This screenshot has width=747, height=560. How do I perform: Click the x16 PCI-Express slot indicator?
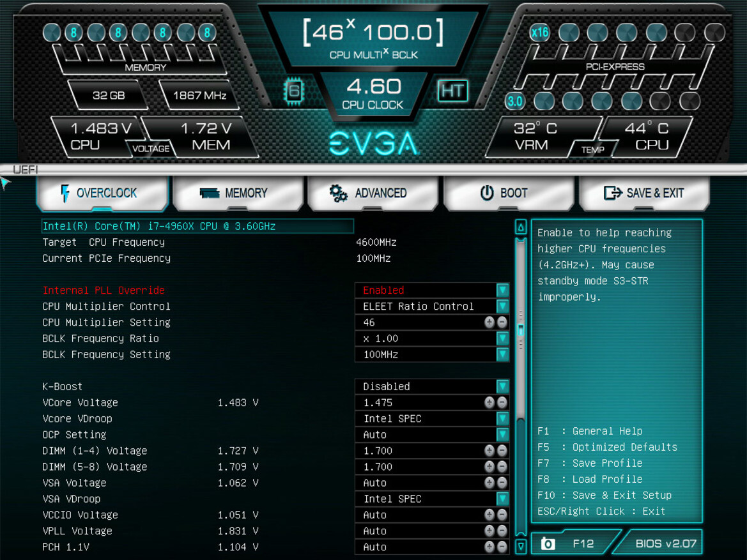(540, 33)
